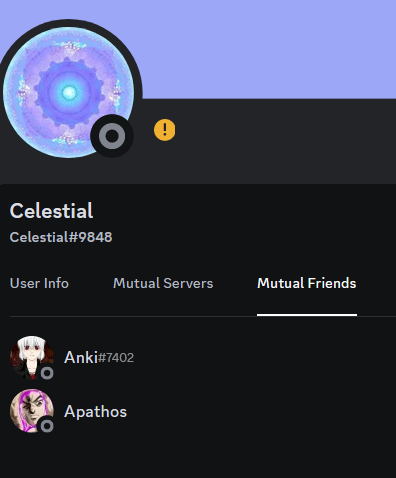396x478 pixels.
Task: Open the Mutual Servers tab
Action: (163, 283)
